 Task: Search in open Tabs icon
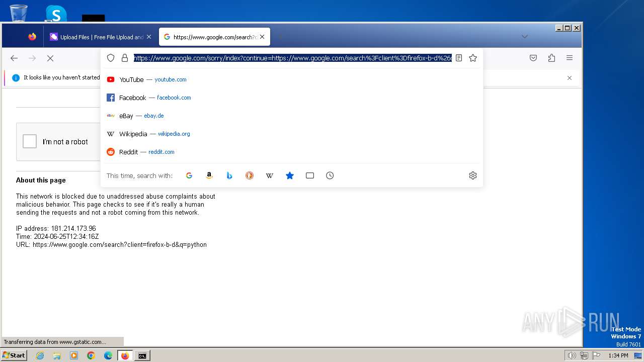point(310,175)
